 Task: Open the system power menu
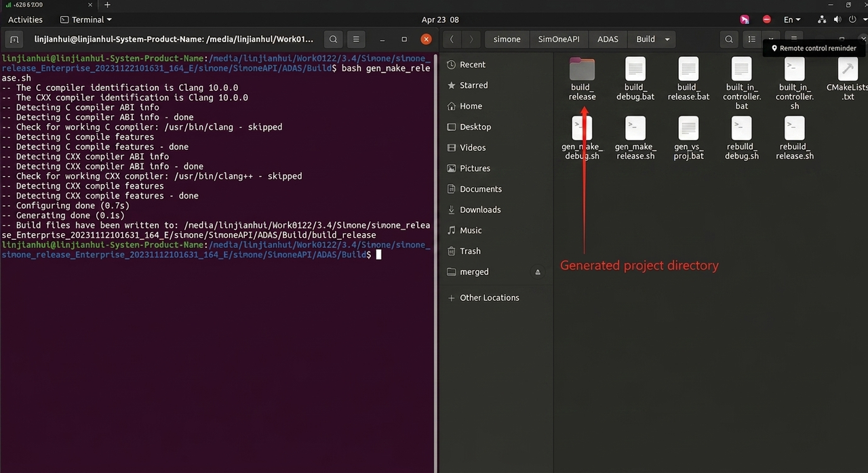pos(854,20)
